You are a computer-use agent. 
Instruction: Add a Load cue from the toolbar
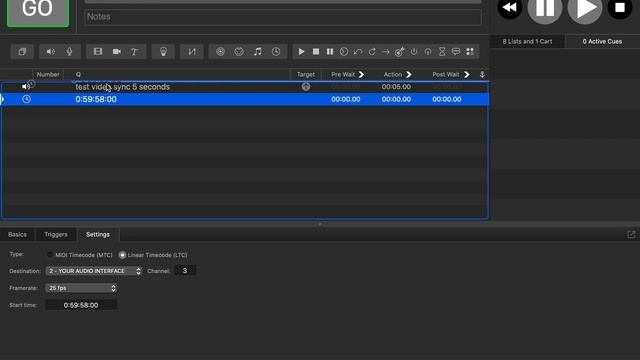click(x=344, y=52)
